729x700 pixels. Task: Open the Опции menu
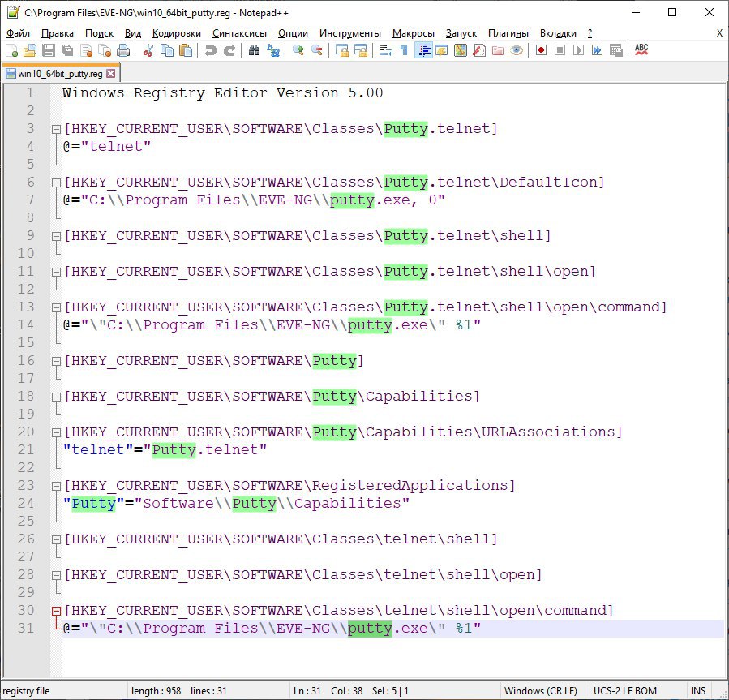tap(293, 33)
